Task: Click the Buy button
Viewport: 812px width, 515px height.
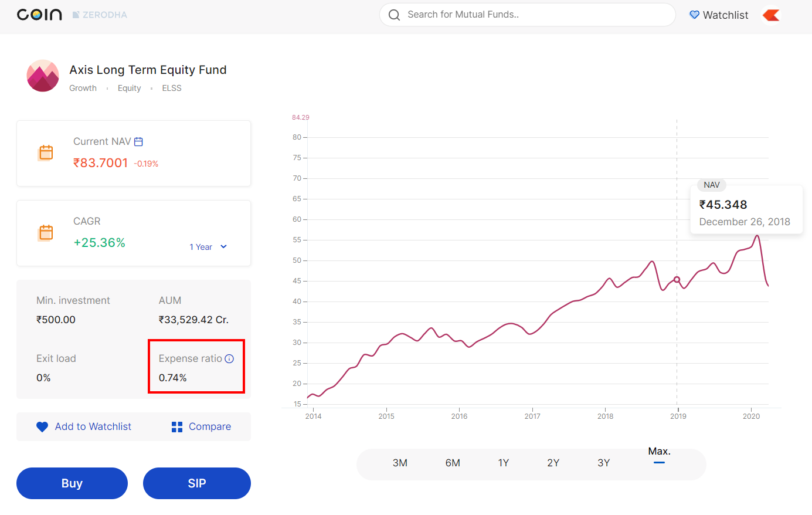Action: [72, 483]
